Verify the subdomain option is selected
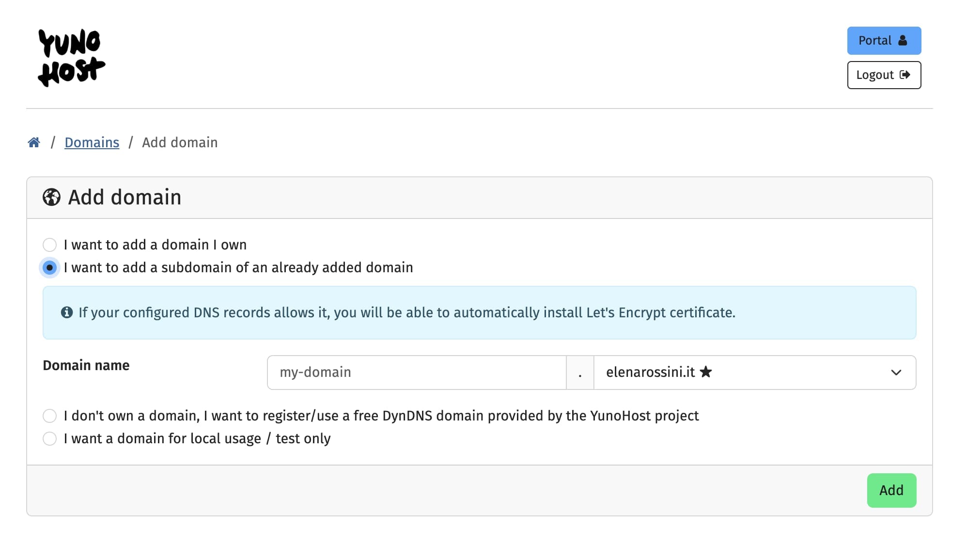967x560 pixels. coord(49,267)
